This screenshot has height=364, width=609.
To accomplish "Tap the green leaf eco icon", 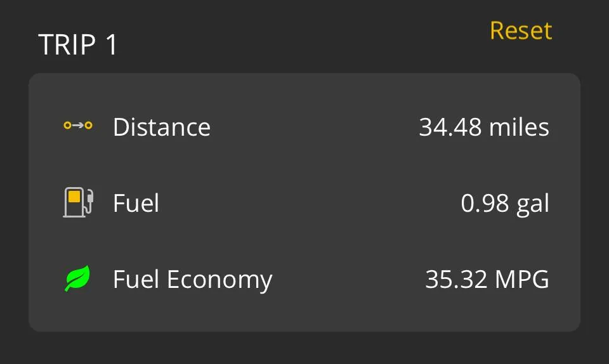I will click(77, 278).
